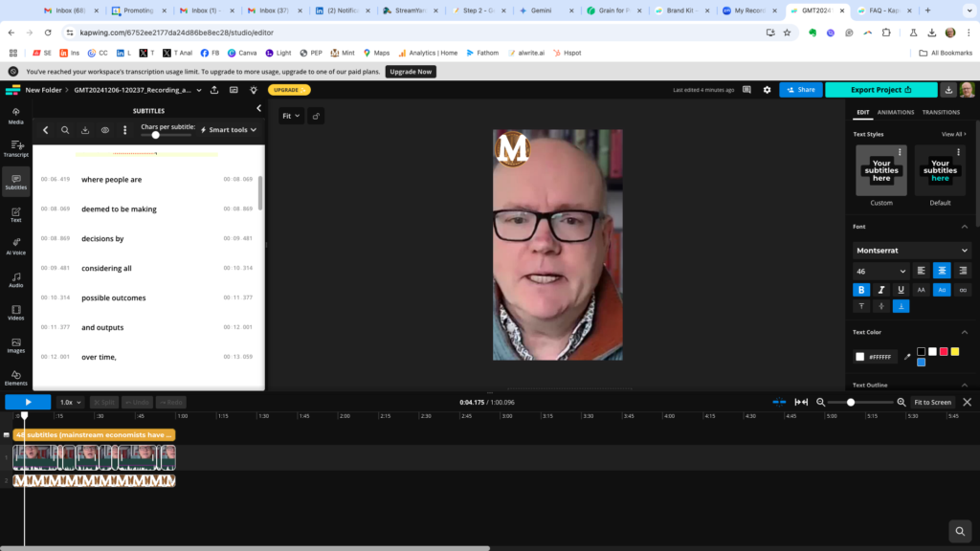
Task: Toggle bold text formatting
Action: (861, 290)
